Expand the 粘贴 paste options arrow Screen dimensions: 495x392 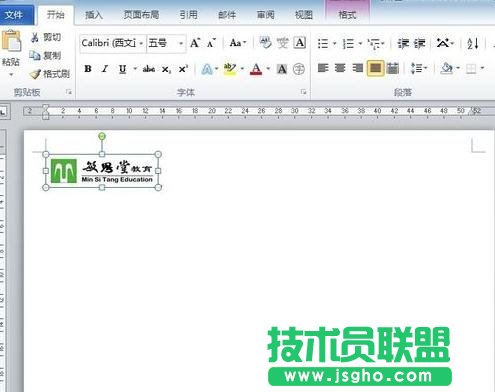pyautogui.click(x=11, y=74)
